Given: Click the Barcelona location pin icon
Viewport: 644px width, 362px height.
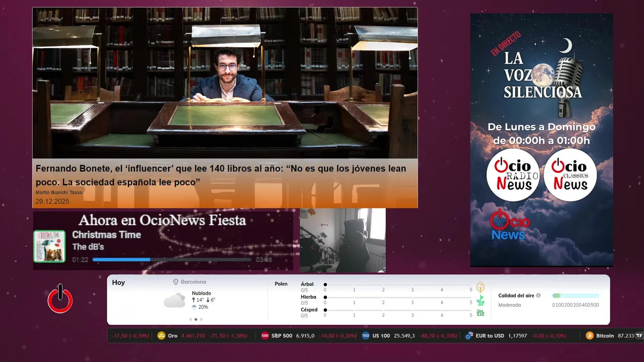Looking at the screenshot, I should click(176, 282).
